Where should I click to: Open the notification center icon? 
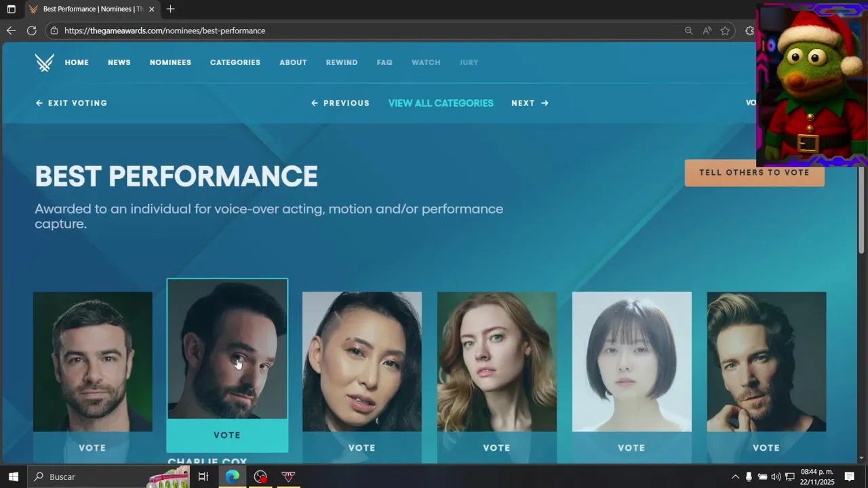pos(849,476)
